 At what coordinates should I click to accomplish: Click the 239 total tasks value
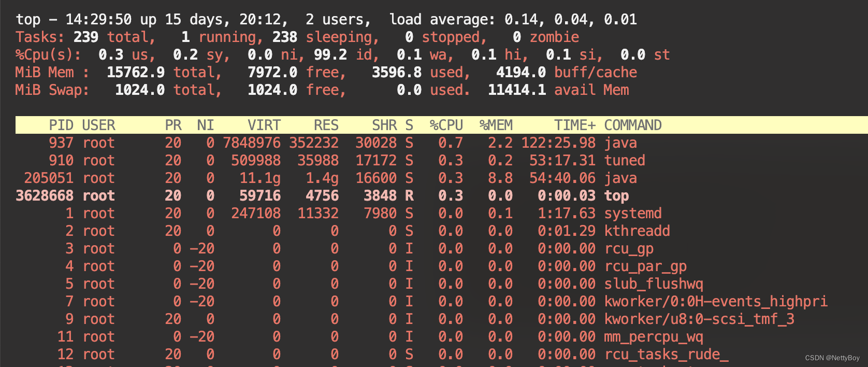click(x=86, y=37)
